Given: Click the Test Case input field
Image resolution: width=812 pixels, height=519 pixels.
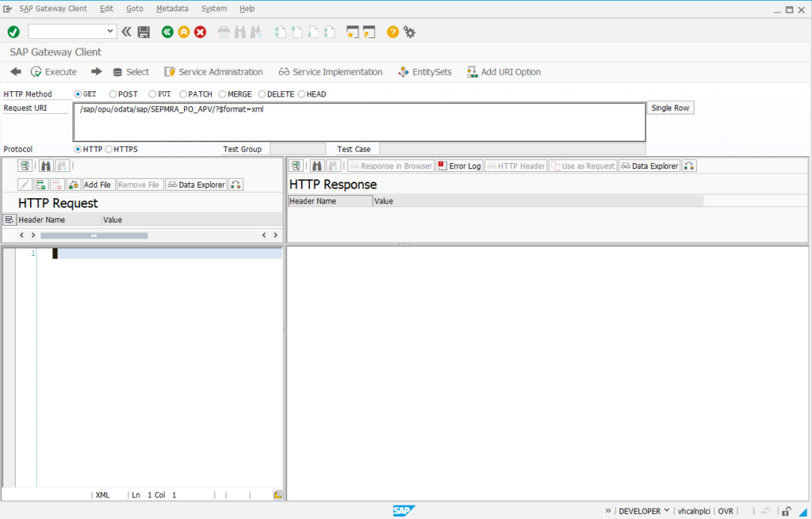Looking at the screenshot, I should [x=512, y=149].
